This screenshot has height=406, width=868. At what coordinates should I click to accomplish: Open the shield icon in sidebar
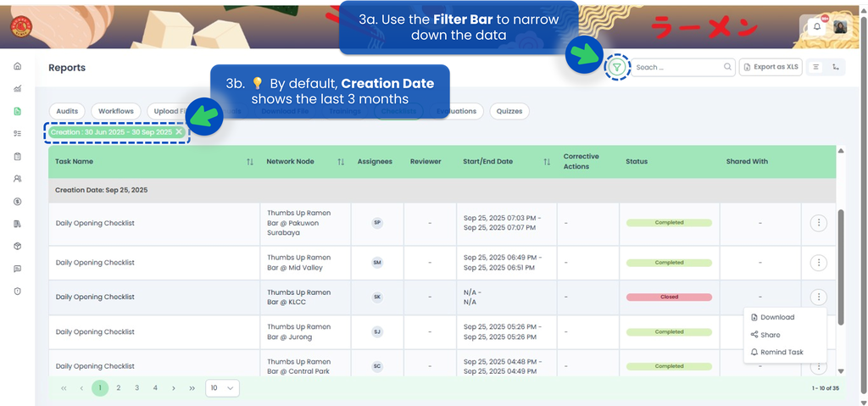click(17, 291)
